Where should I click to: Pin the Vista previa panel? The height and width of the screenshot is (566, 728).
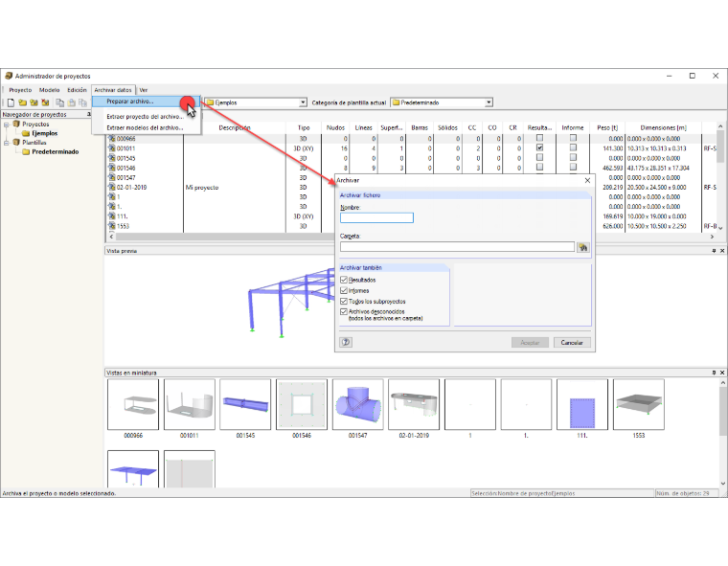coord(714,251)
